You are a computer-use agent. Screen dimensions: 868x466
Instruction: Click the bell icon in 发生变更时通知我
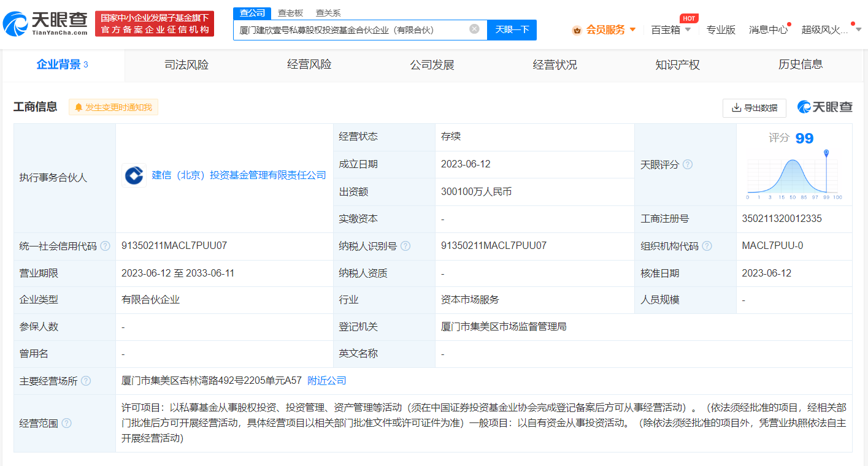pyautogui.click(x=79, y=107)
